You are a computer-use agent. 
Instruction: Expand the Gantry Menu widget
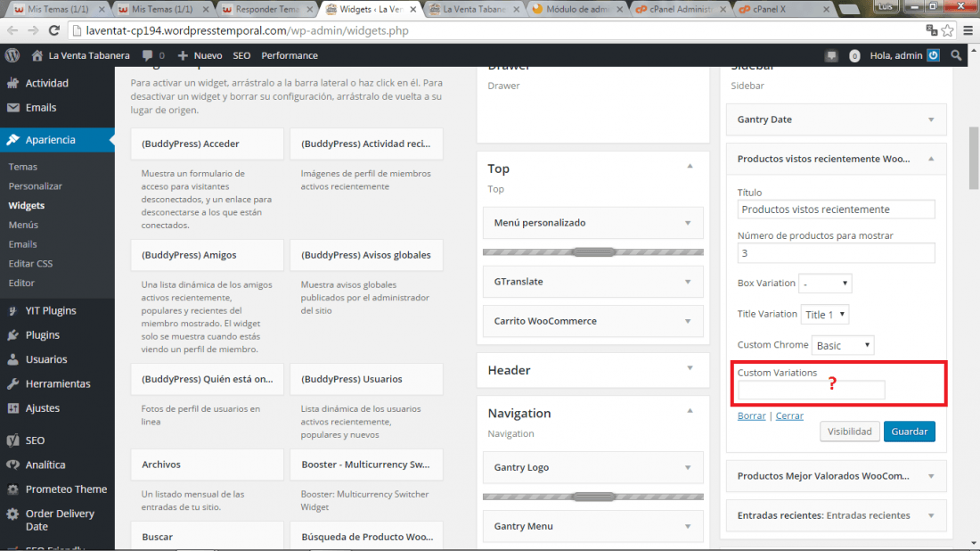pos(688,526)
